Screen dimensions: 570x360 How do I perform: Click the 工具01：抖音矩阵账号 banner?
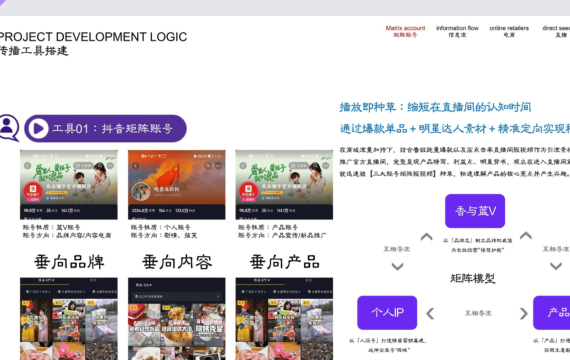pos(105,128)
